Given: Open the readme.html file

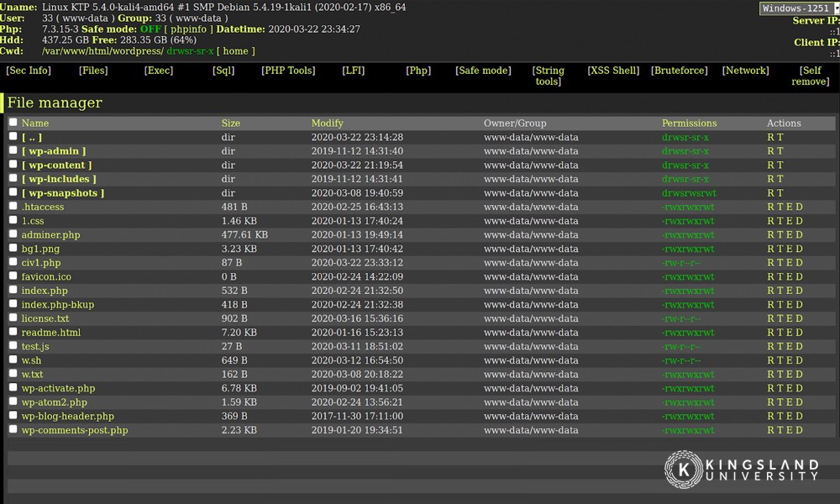Looking at the screenshot, I should coord(51,332).
